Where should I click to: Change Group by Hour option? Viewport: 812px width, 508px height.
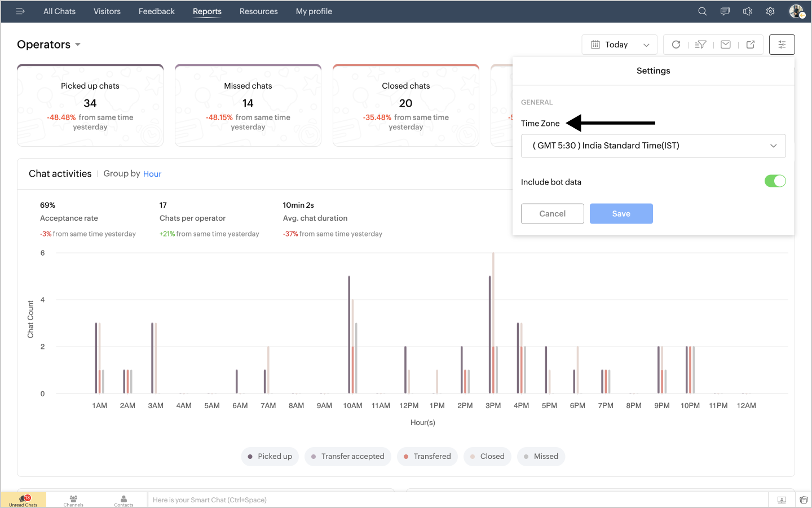pos(152,174)
